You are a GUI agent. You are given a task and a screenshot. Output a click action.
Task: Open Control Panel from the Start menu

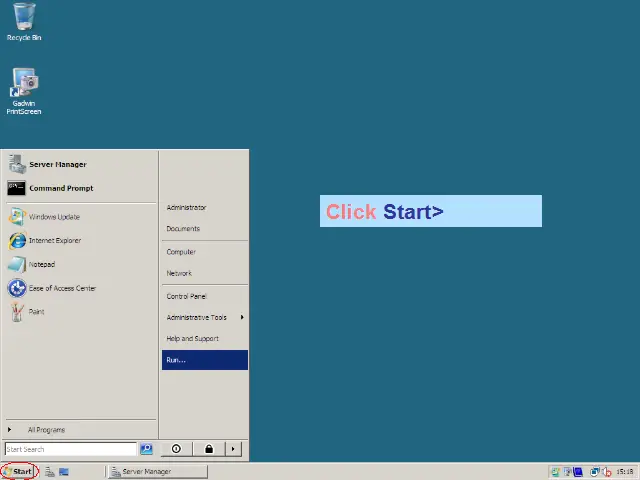[187, 296]
